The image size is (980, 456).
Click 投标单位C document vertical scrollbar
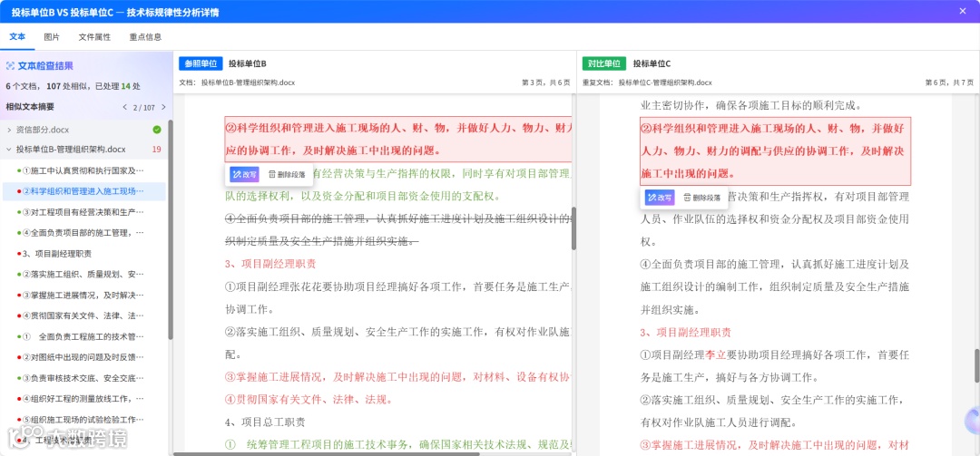tap(976, 367)
